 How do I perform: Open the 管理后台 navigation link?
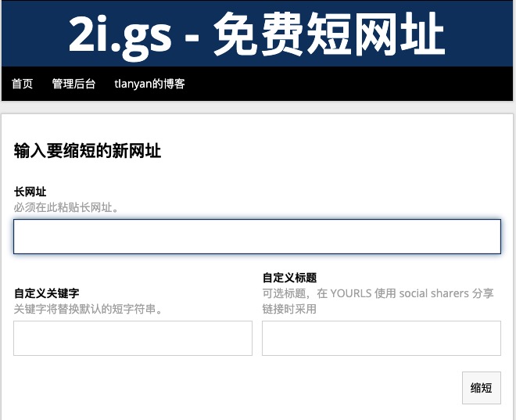coord(73,84)
